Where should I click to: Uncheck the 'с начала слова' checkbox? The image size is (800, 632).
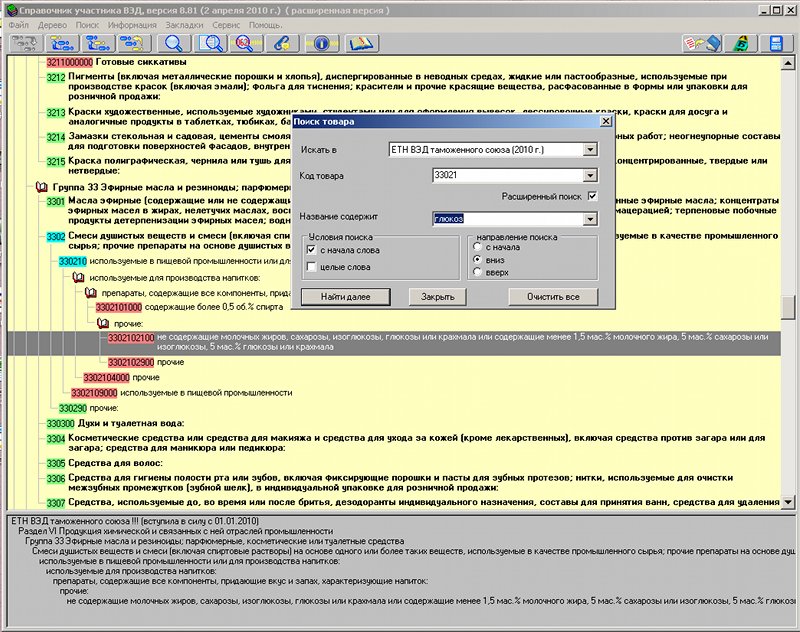click(x=311, y=250)
